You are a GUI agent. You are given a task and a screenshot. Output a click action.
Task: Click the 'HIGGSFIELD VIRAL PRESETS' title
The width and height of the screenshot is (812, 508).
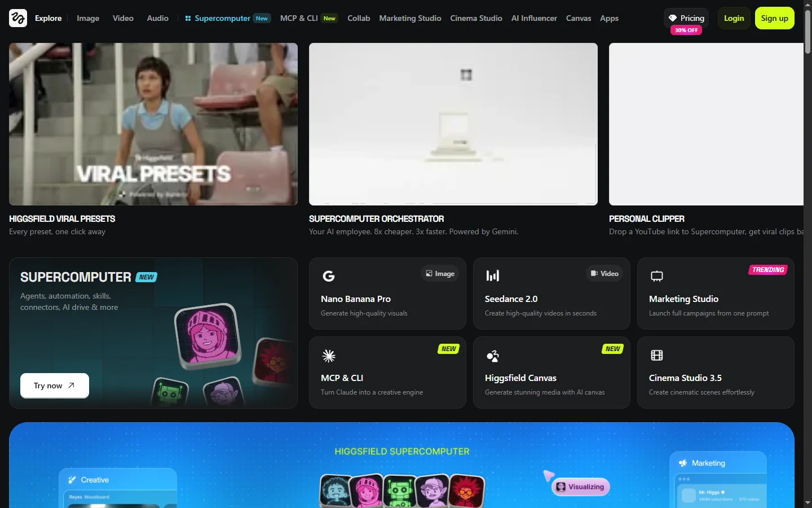click(62, 219)
